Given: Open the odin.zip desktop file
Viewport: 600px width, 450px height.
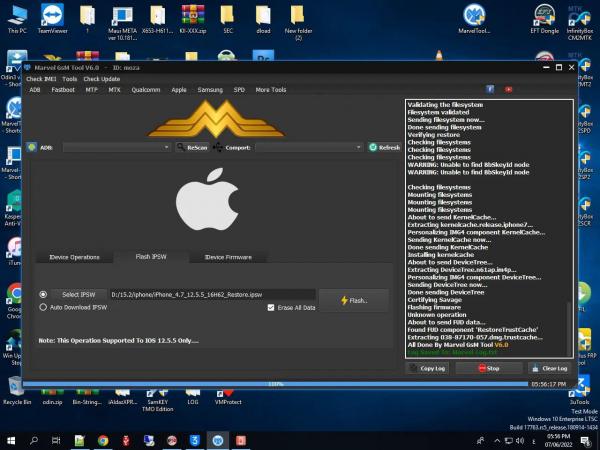Looking at the screenshot, I should [x=52, y=398].
